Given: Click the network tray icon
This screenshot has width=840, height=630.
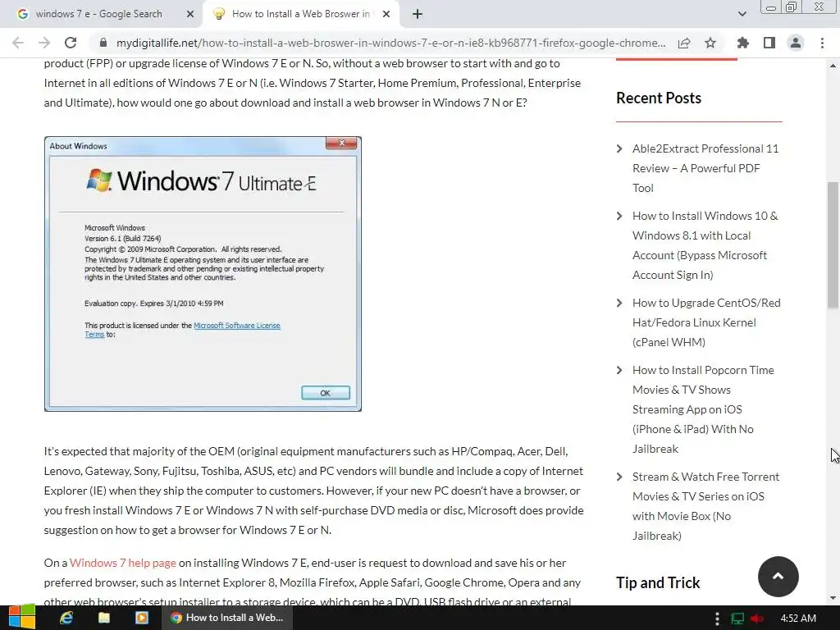Looking at the screenshot, I should (x=737, y=619).
